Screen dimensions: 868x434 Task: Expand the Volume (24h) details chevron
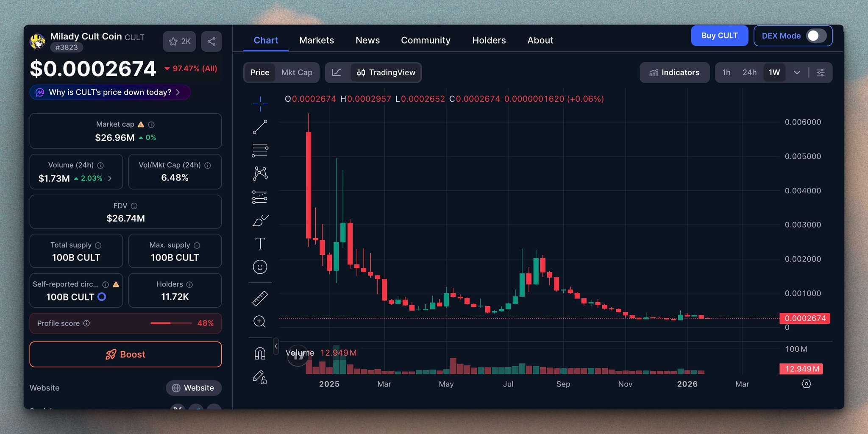[110, 178]
